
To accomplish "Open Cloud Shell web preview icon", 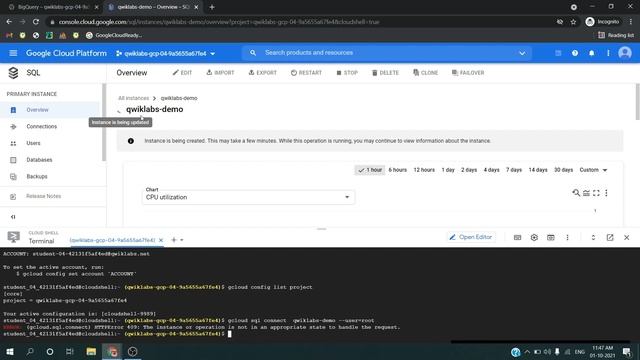I will (551, 238).
